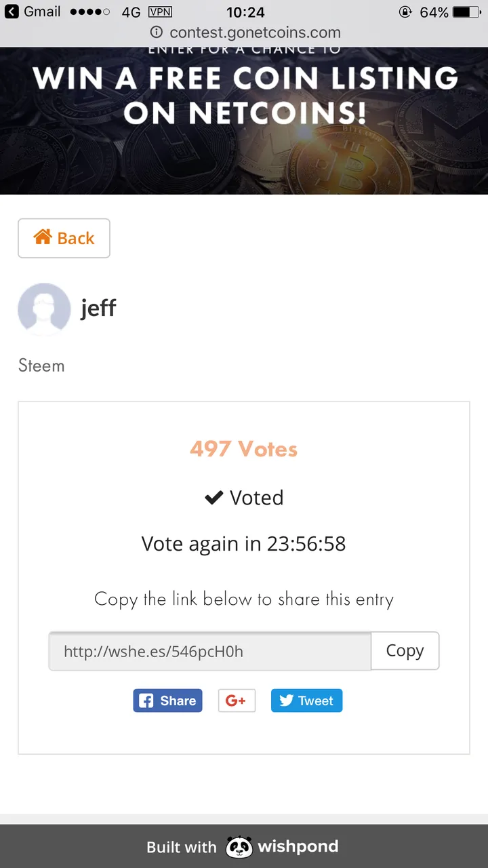Open jeff's profile avatar
This screenshot has width=488, height=868.
pos(44,309)
